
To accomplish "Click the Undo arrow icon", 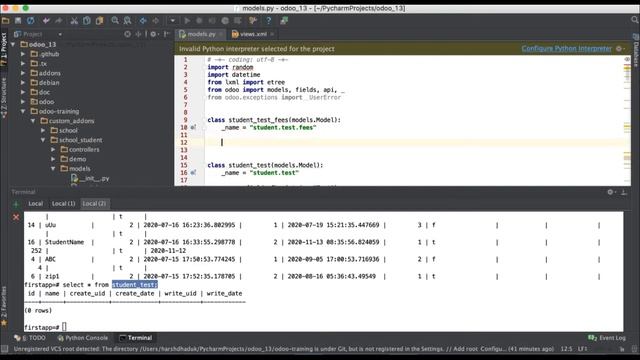I will tap(46, 20).
